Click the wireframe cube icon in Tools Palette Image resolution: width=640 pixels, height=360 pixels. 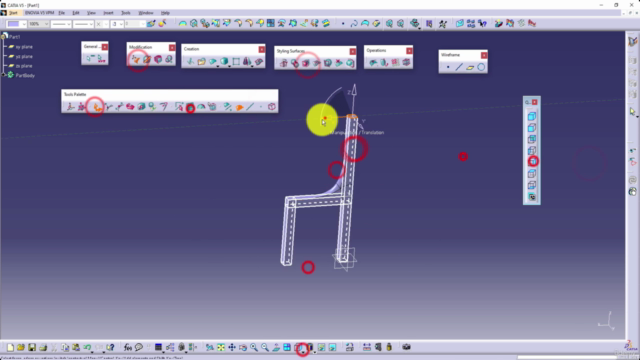pos(271,107)
